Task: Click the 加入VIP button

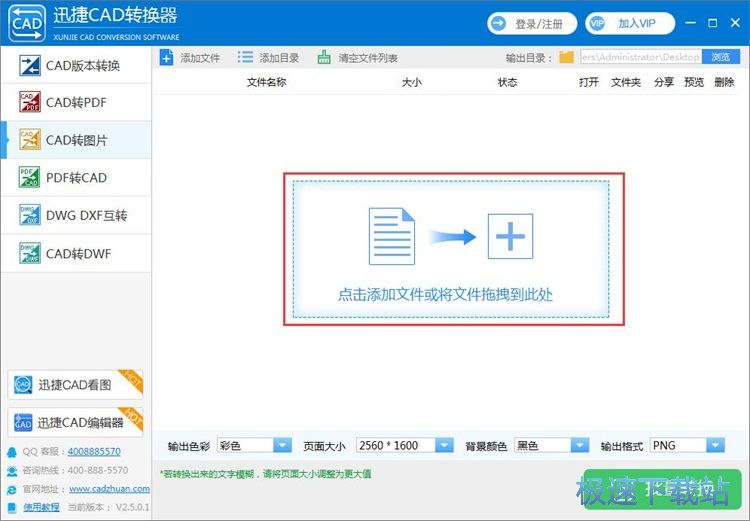Action: click(x=630, y=23)
